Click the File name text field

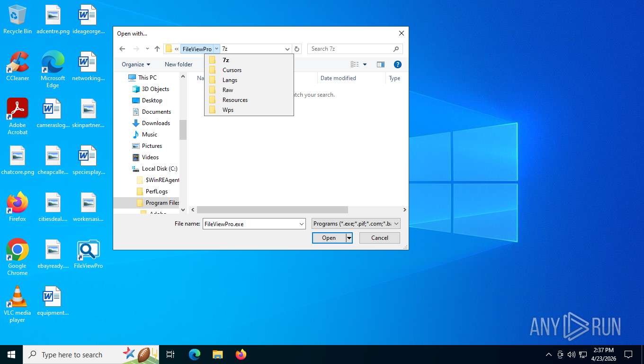pos(250,224)
